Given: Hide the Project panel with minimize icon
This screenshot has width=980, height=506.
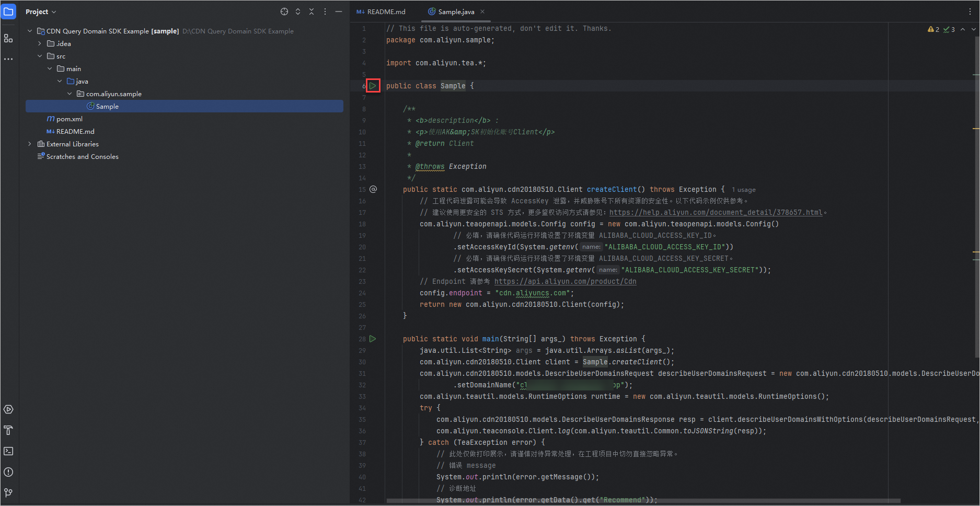Looking at the screenshot, I should pyautogui.click(x=339, y=11).
